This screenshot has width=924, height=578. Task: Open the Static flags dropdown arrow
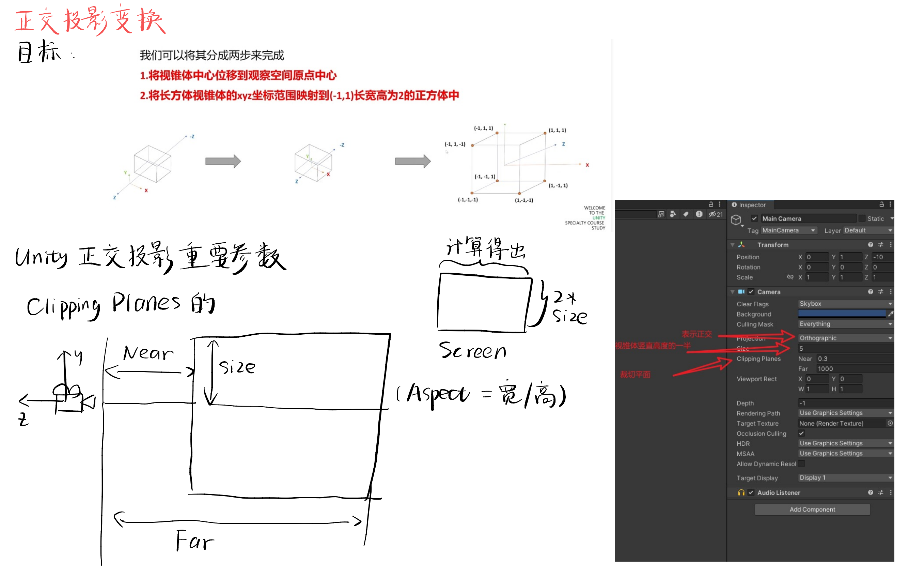(x=892, y=218)
